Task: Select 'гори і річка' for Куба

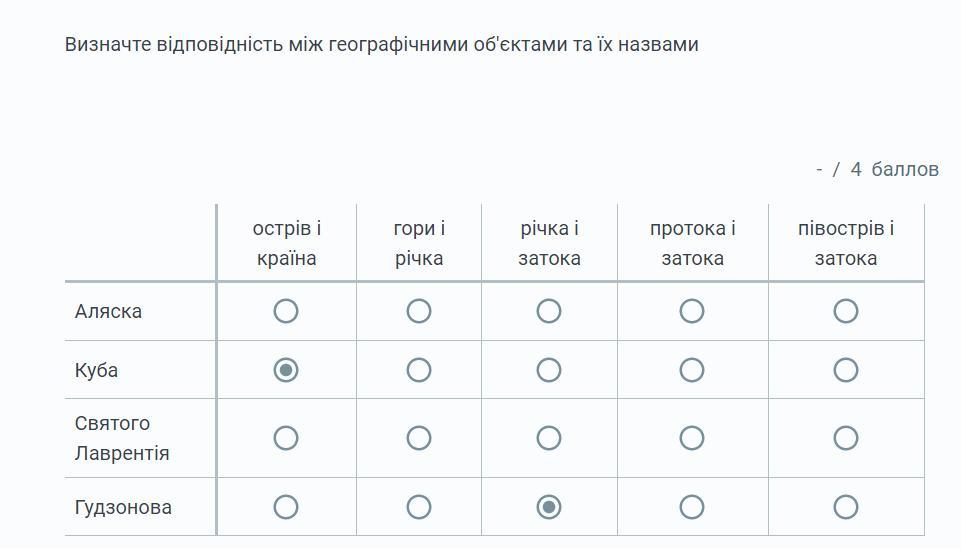Action: point(419,370)
